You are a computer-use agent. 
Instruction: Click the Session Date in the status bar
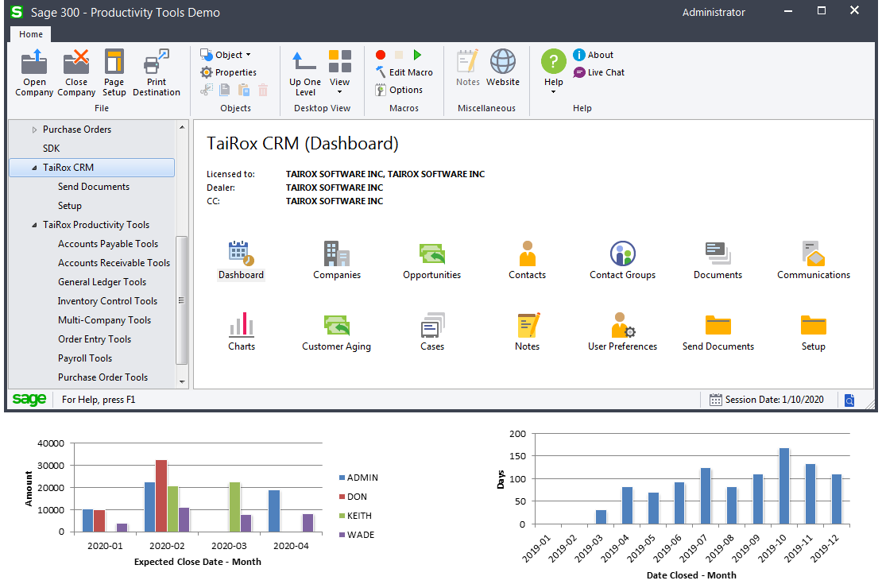click(x=766, y=400)
